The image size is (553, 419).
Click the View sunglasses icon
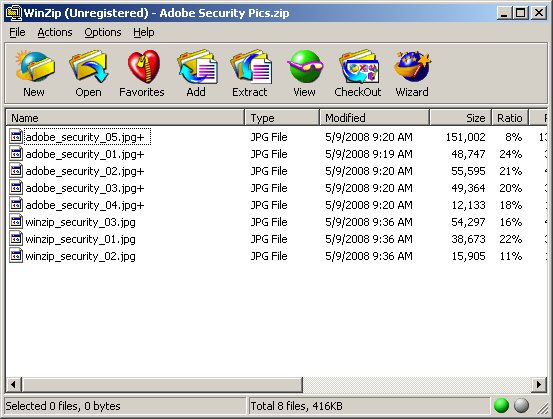(x=305, y=67)
